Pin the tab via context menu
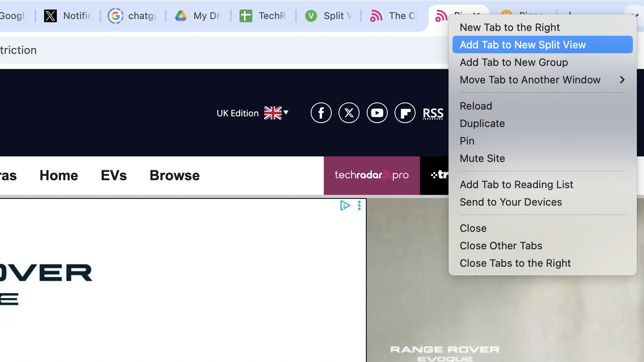This screenshot has height=362, width=644. (467, 141)
